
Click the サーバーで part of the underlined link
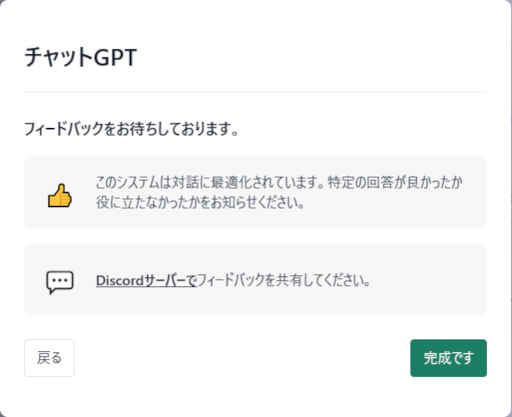point(171,281)
